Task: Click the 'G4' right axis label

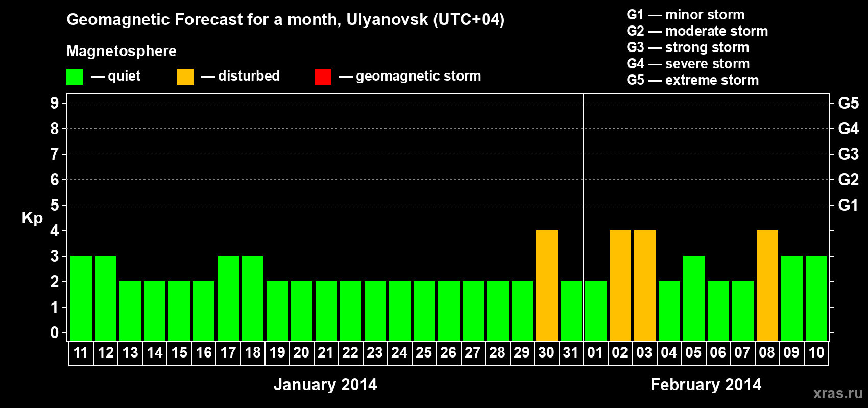Action: tap(849, 129)
